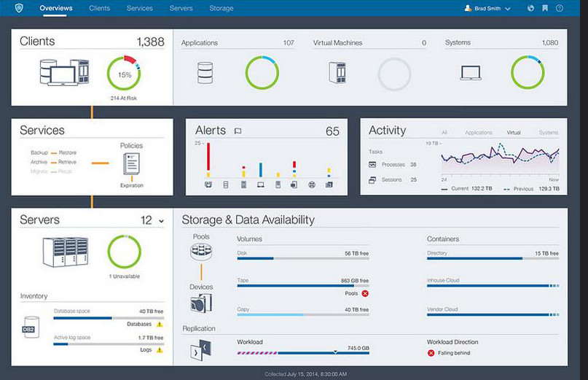Click the bookmark icon in the top bar
This screenshot has width=588, height=380.
pos(545,8)
